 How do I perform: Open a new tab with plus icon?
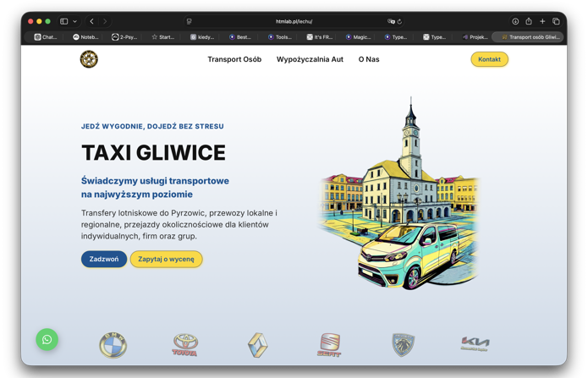click(x=542, y=21)
